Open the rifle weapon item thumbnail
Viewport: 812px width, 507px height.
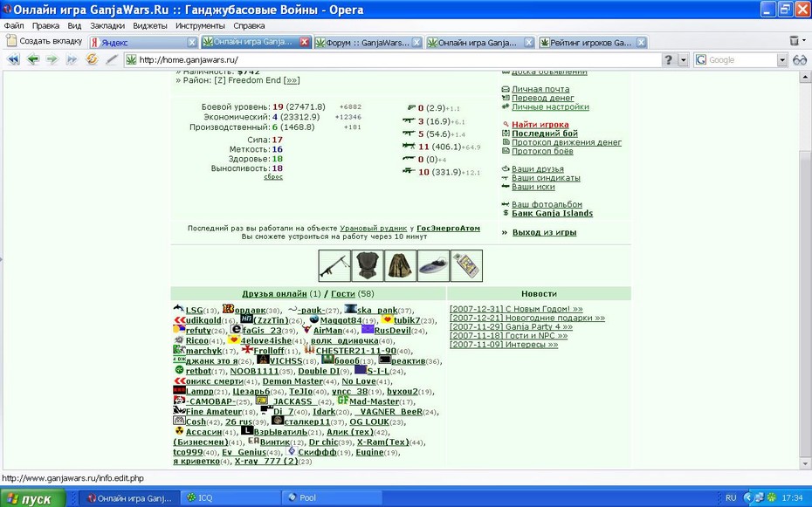[x=334, y=266]
